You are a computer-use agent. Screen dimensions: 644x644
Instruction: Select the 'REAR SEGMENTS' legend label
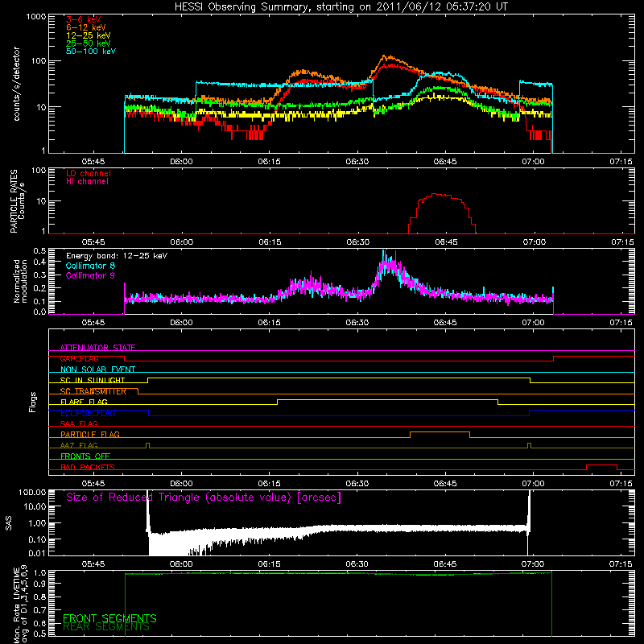106,626
